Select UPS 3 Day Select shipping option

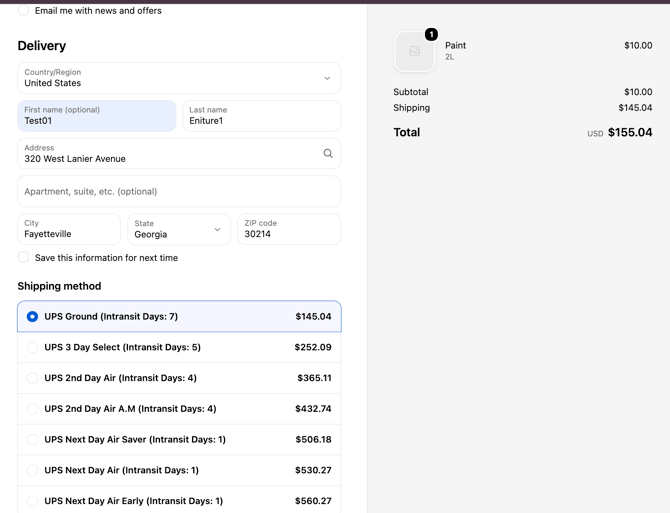pos(179,347)
